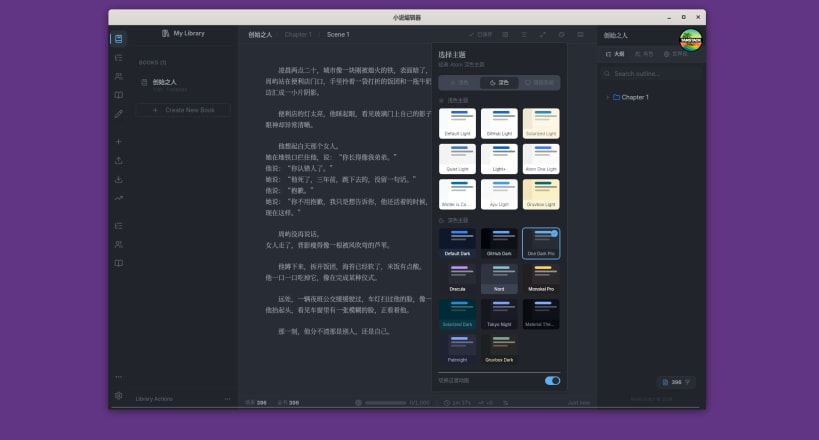Switch to the 深色 dark themes tab

pyautogui.click(x=499, y=83)
